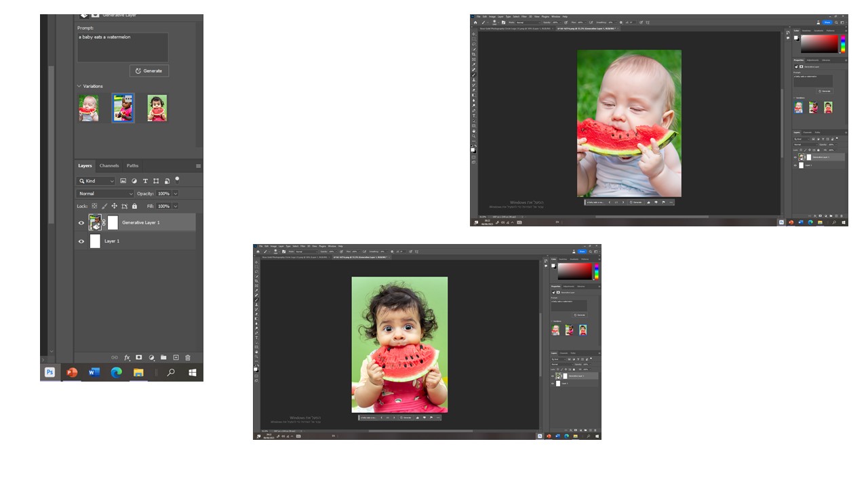
Task: Select the Layers tab in the enlarged panel
Action: pyautogui.click(x=85, y=165)
